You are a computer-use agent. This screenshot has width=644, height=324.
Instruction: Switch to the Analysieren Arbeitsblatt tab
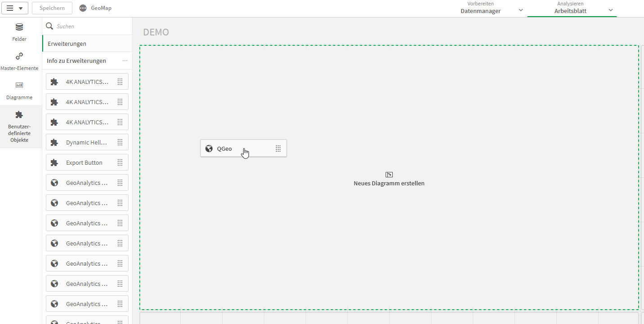point(570,8)
